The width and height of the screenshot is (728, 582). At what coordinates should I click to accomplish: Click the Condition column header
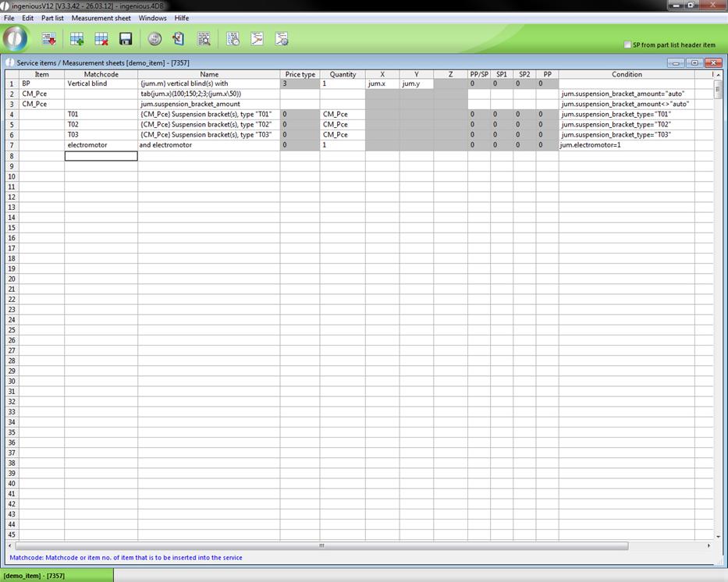point(626,74)
